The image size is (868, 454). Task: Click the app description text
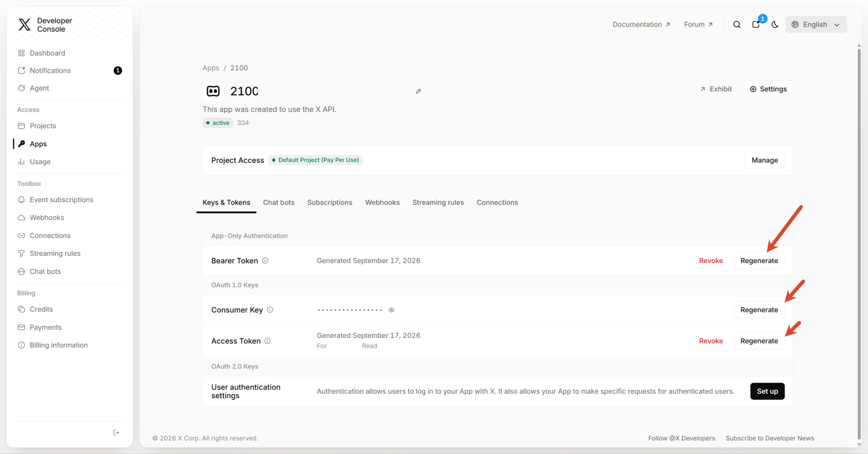(269, 110)
